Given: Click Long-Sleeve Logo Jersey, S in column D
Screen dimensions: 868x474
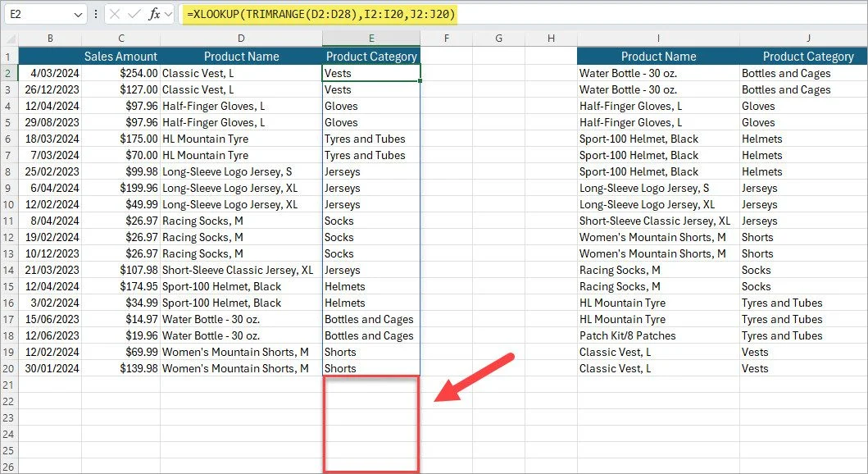Looking at the screenshot, I should pos(241,171).
